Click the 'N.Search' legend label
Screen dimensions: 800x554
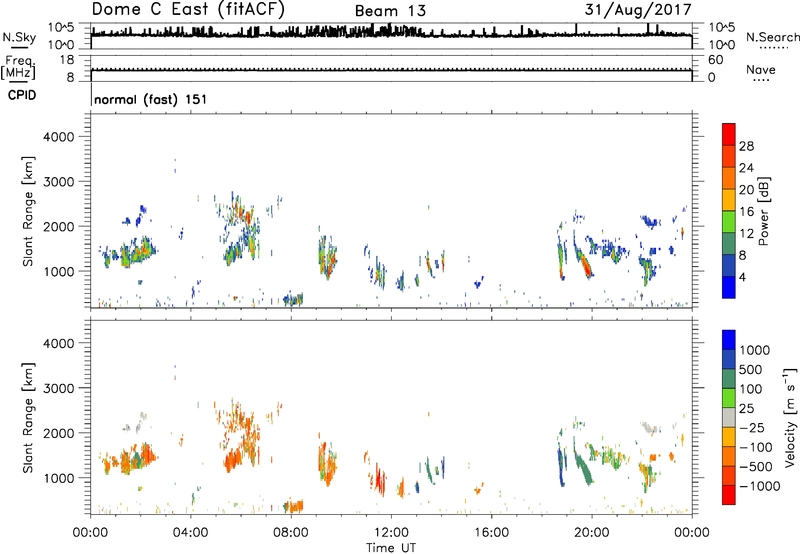pyautogui.click(x=772, y=37)
